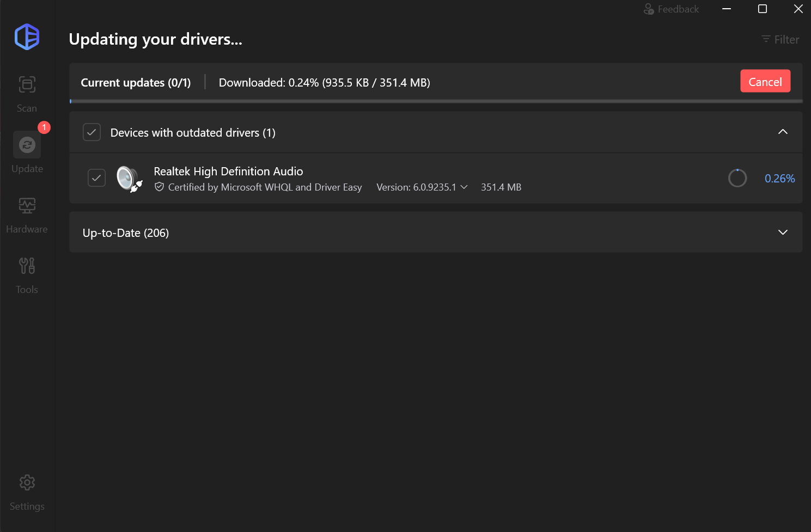Viewport: 811px width, 532px height.
Task: Click the download progress bar
Action: click(x=436, y=101)
